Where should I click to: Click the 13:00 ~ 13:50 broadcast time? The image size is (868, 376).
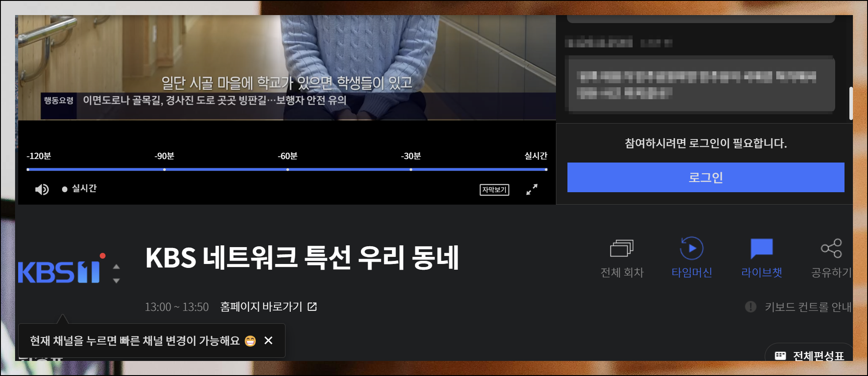click(x=176, y=307)
